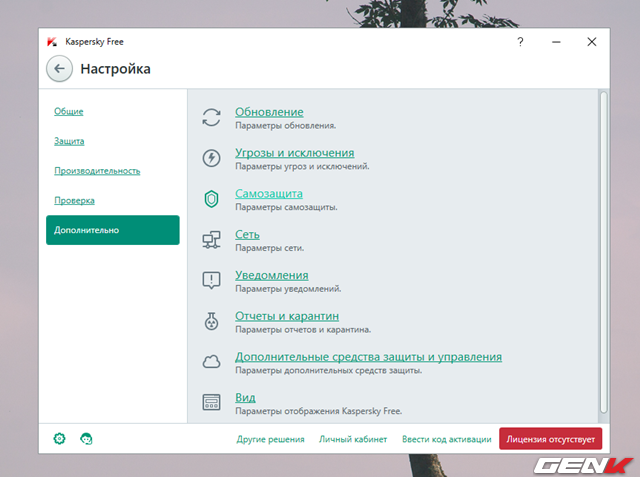Click the network computers icon for Сеть
The height and width of the screenshot is (477, 640).
point(211,240)
